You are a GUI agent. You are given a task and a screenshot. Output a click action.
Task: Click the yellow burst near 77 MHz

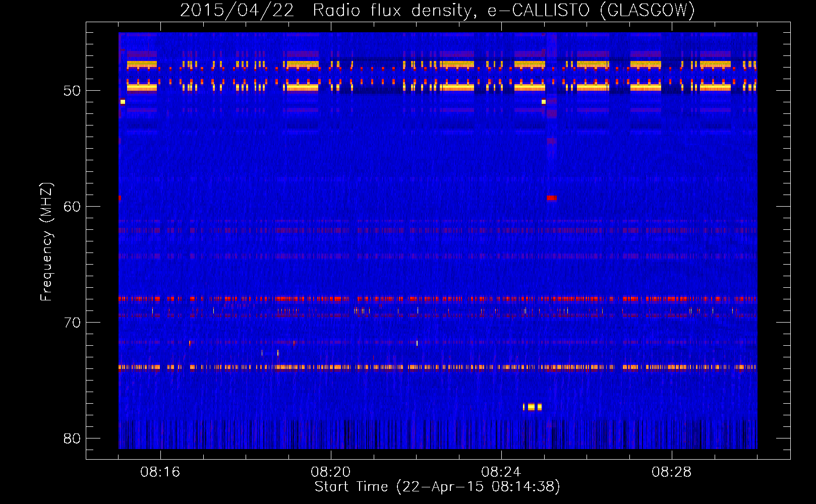pyautogui.click(x=532, y=407)
